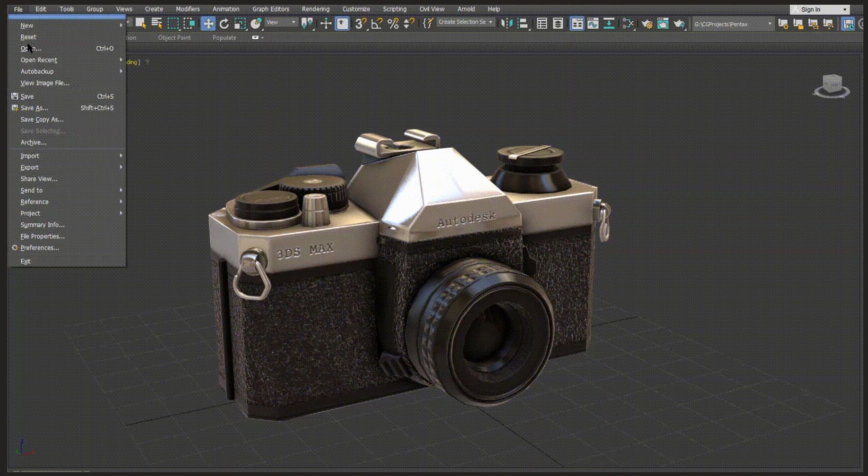Click Exit in the File menu
This screenshot has width=868, height=476.
point(67,261)
